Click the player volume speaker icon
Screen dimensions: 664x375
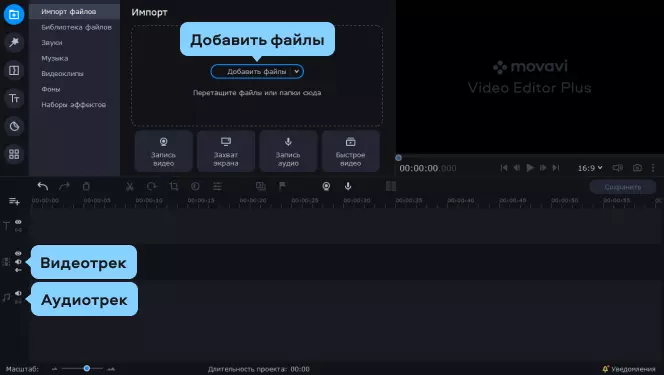tap(617, 168)
